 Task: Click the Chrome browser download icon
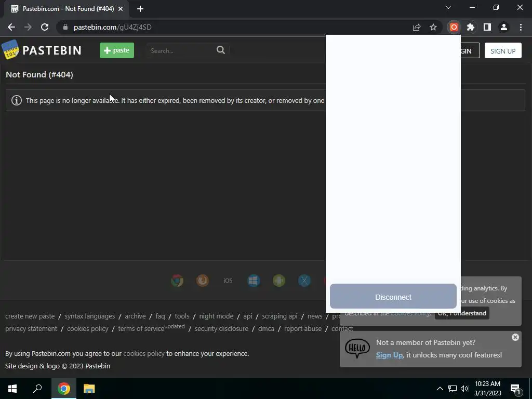point(177,281)
